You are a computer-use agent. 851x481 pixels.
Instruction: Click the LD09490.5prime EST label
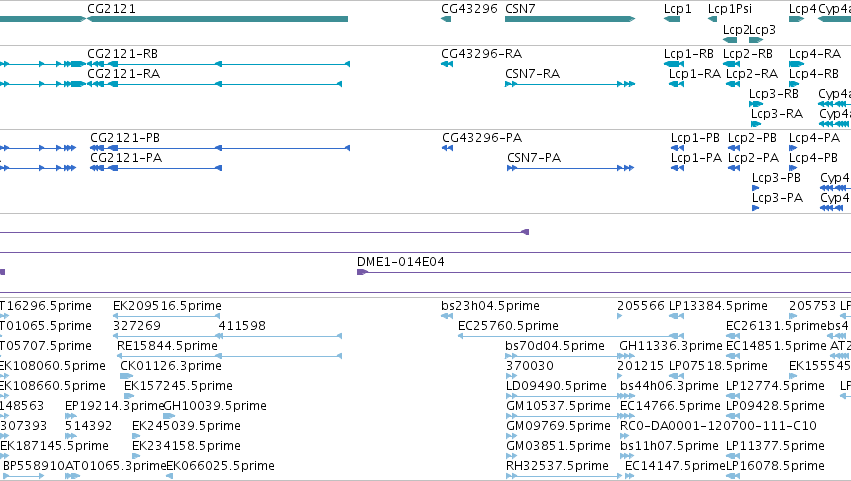click(556, 387)
